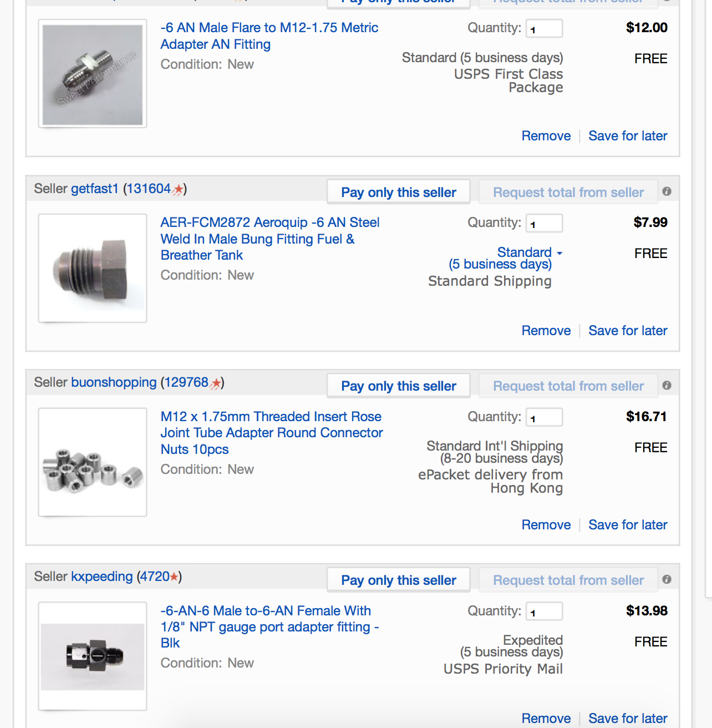Click info icon in buonshopping seller header
This screenshot has width=712, height=728.
click(x=667, y=385)
